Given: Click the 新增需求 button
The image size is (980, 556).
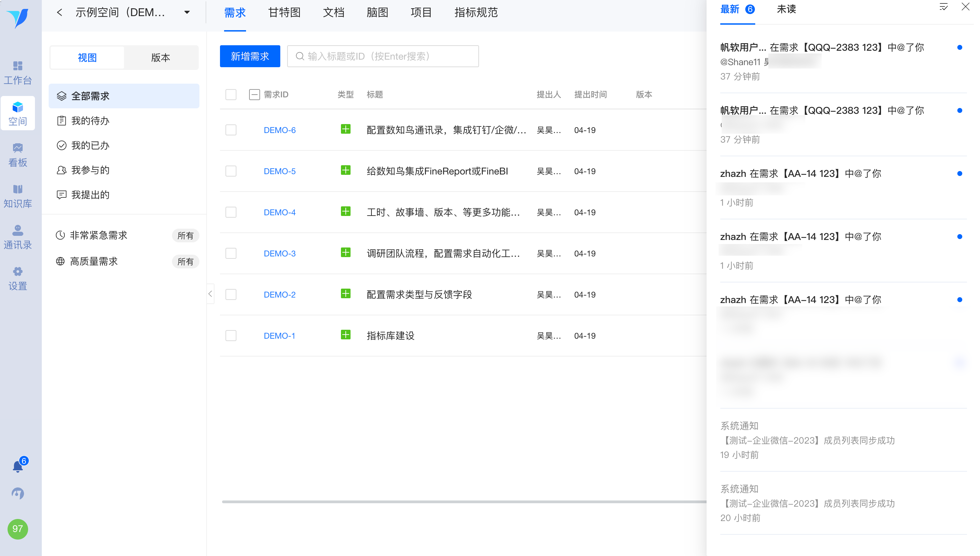Looking at the screenshot, I should point(250,56).
